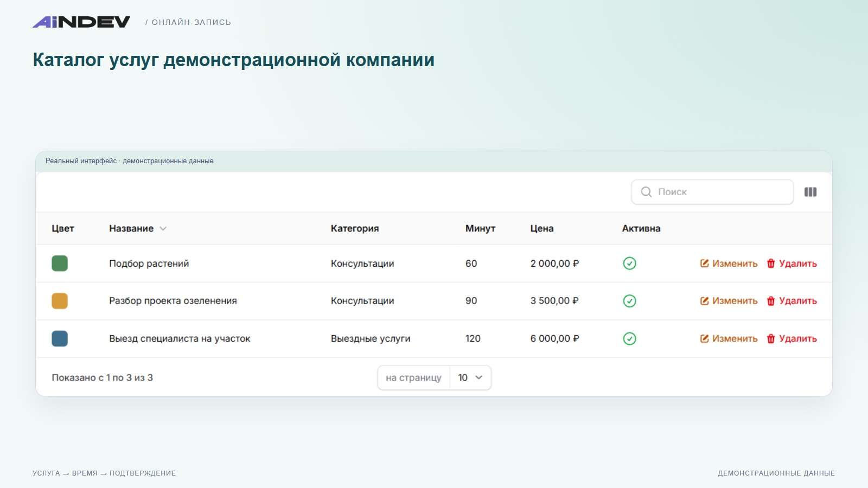Click Реальный интерфейс демонстрационные данные caption
Screen dimensions: 868x488
click(130, 161)
